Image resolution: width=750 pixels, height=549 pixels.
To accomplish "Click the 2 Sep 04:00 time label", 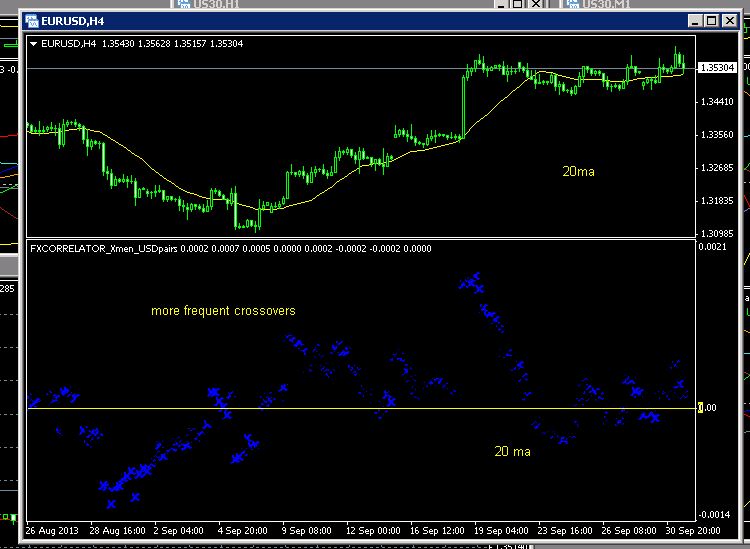I will (x=178, y=531).
